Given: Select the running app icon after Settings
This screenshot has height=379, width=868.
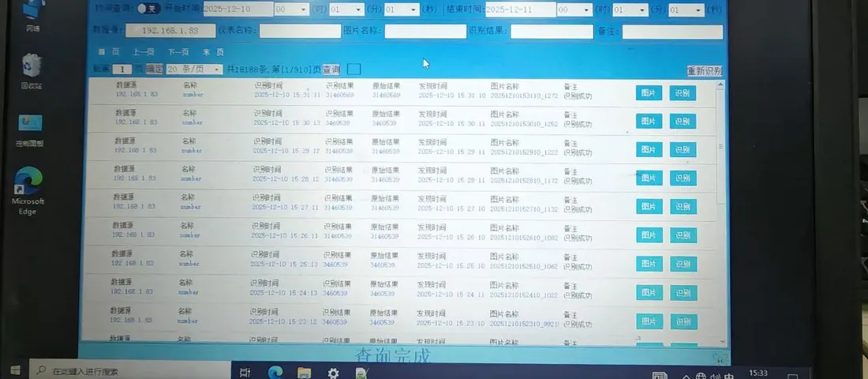Looking at the screenshot, I should [362, 373].
